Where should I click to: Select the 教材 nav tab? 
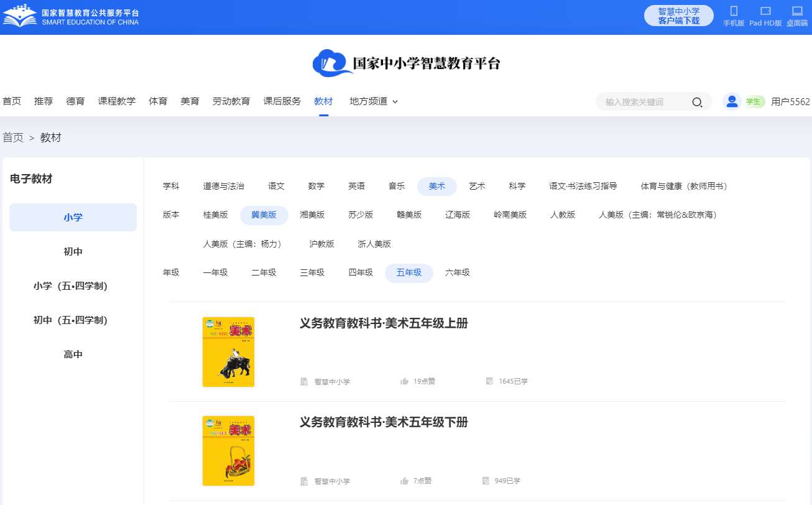(x=323, y=101)
